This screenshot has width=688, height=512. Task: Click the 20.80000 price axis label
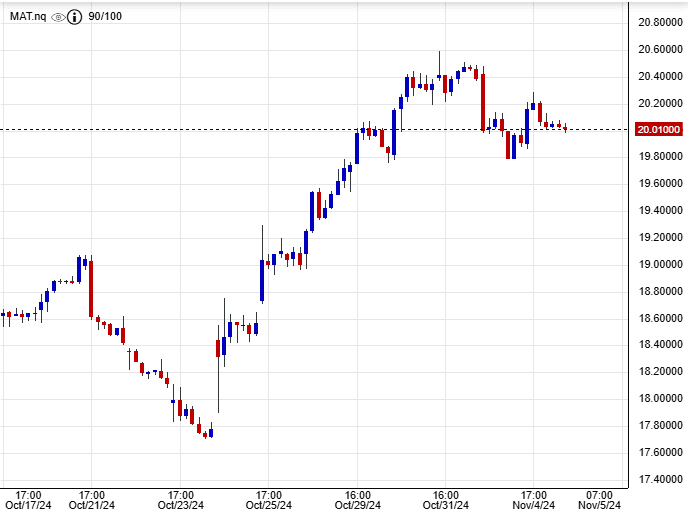click(659, 22)
